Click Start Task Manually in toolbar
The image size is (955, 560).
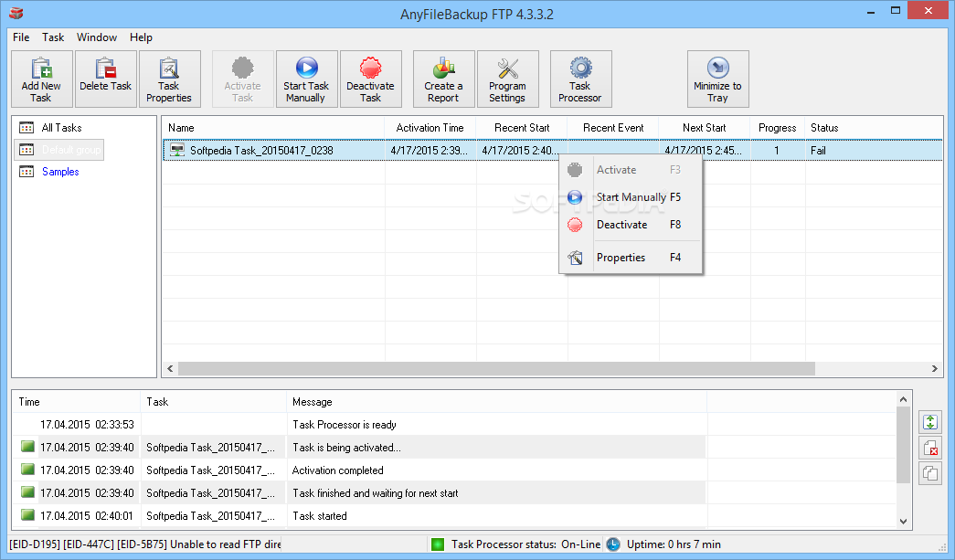pos(306,79)
